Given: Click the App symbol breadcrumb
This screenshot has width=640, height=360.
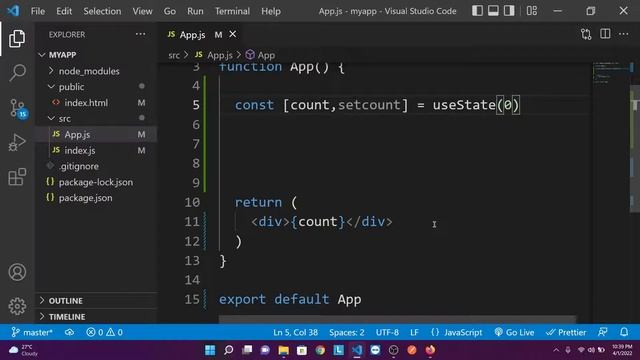Looking at the screenshot, I should tap(260, 55).
